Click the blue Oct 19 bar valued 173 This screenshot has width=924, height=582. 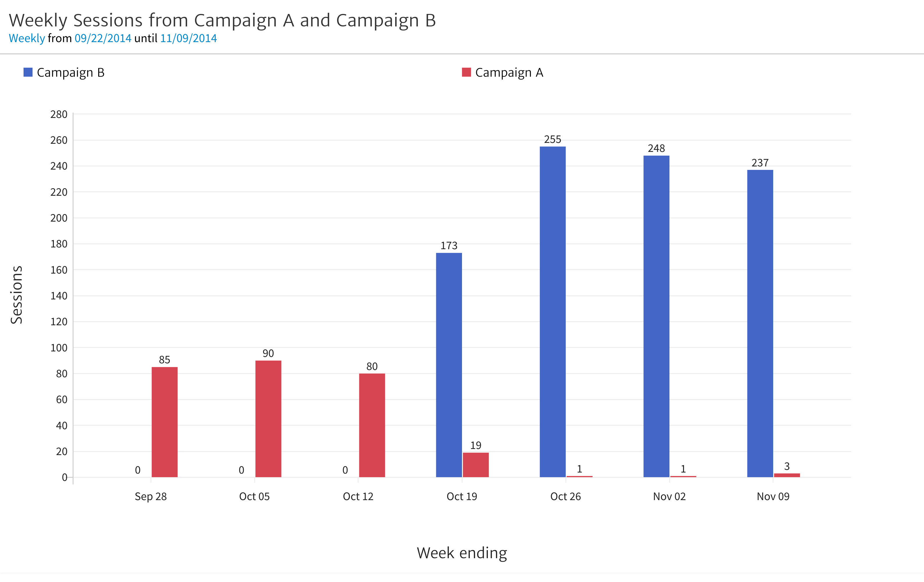pos(449,364)
